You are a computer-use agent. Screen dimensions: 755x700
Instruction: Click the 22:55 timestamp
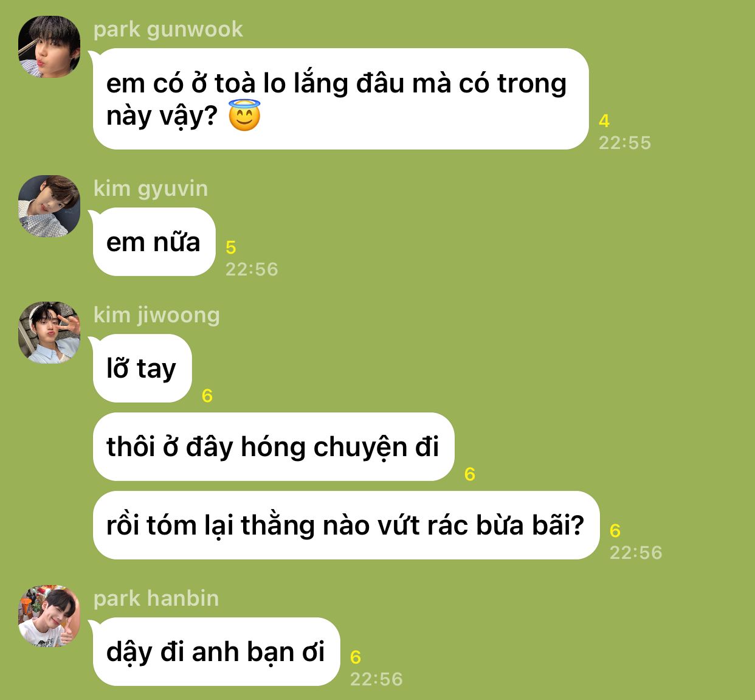[625, 143]
